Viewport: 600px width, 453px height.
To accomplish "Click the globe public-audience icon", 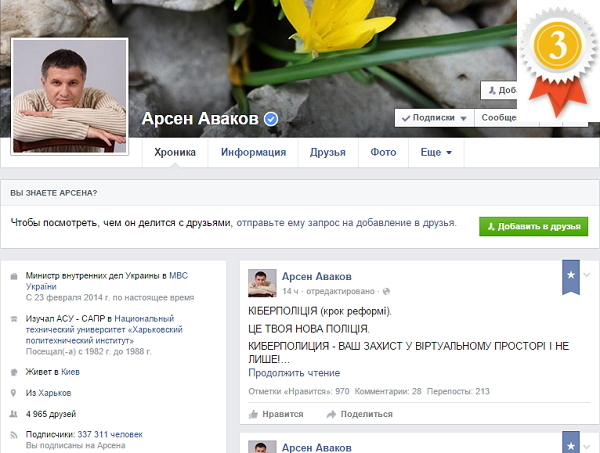I will (x=386, y=292).
